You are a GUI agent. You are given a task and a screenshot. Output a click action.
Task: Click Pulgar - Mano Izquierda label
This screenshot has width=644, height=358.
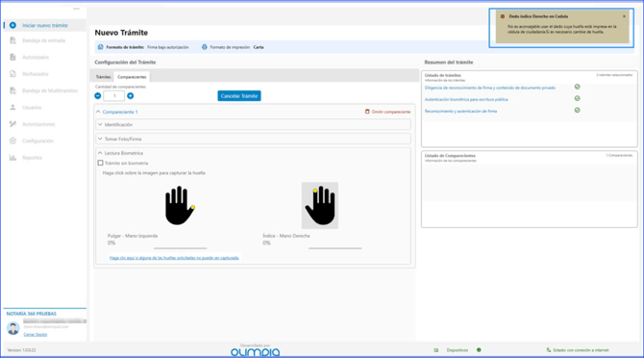click(x=133, y=236)
